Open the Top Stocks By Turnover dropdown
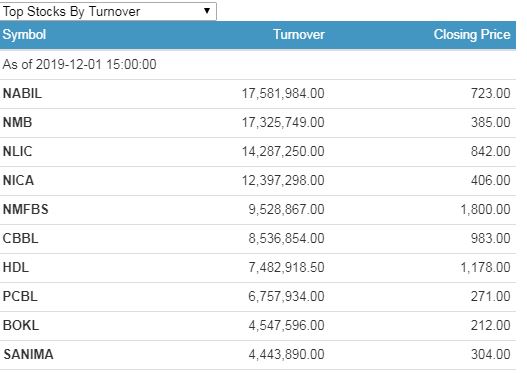This screenshot has height=373, width=527. (108, 11)
